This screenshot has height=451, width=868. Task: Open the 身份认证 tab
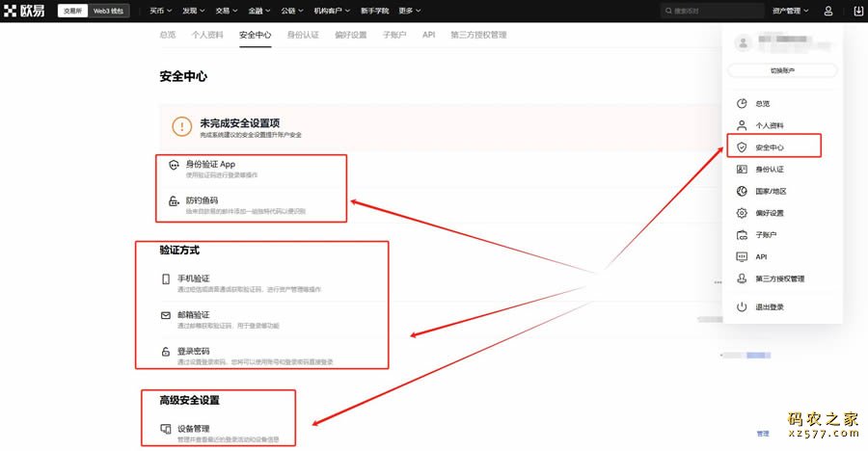pos(303,35)
